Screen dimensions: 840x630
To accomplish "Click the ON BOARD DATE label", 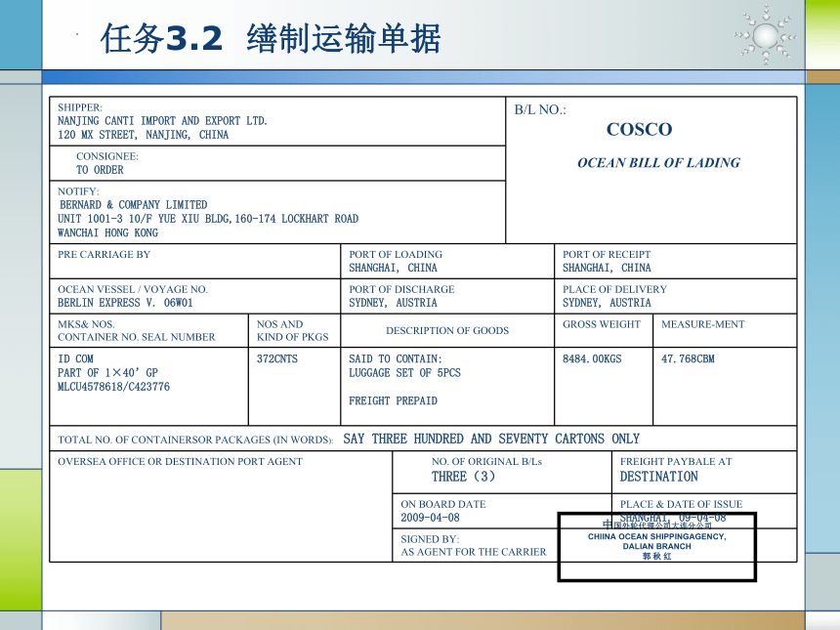I will pos(443,504).
